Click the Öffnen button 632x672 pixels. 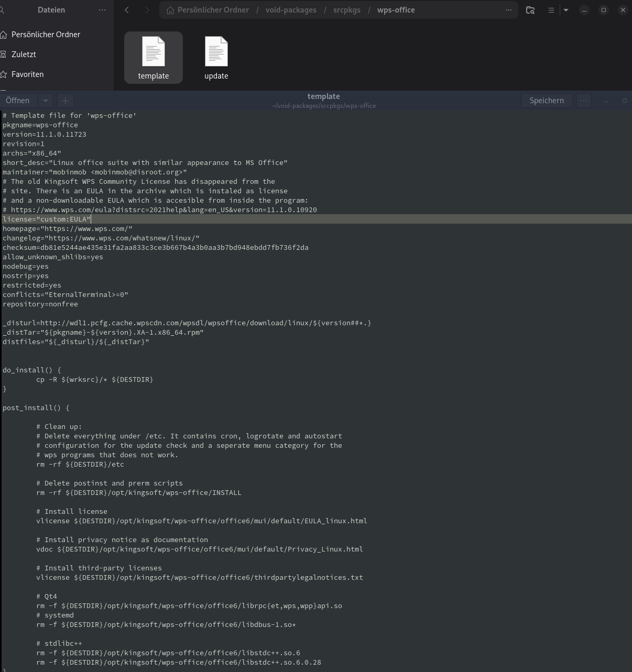[18, 101]
